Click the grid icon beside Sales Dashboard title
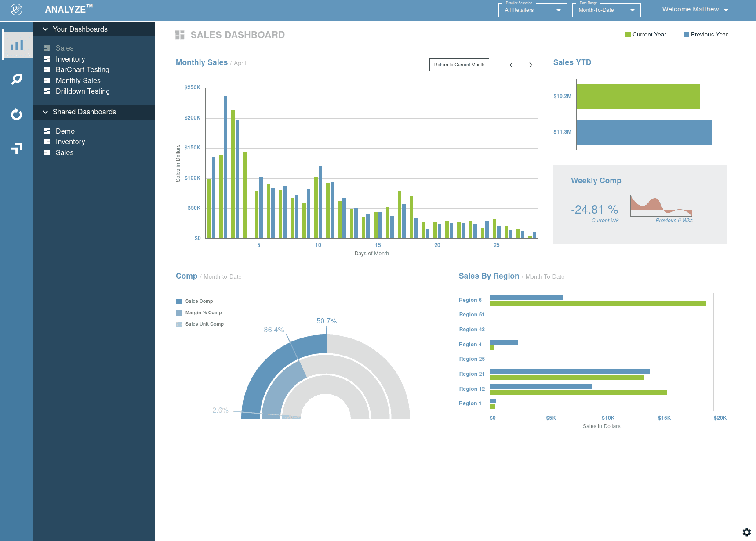The width and height of the screenshot is (756, 541). click(x=180, y=34)
